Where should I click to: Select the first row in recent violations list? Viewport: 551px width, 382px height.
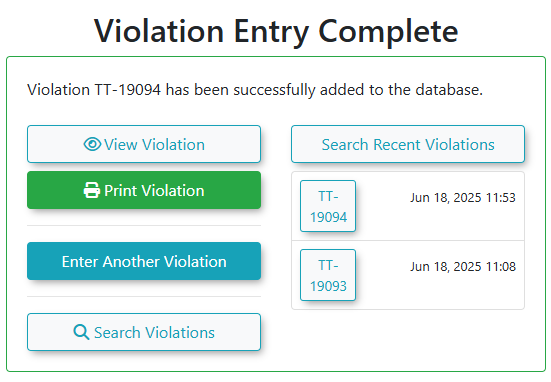pyautogui.click(x=408, y=206)
